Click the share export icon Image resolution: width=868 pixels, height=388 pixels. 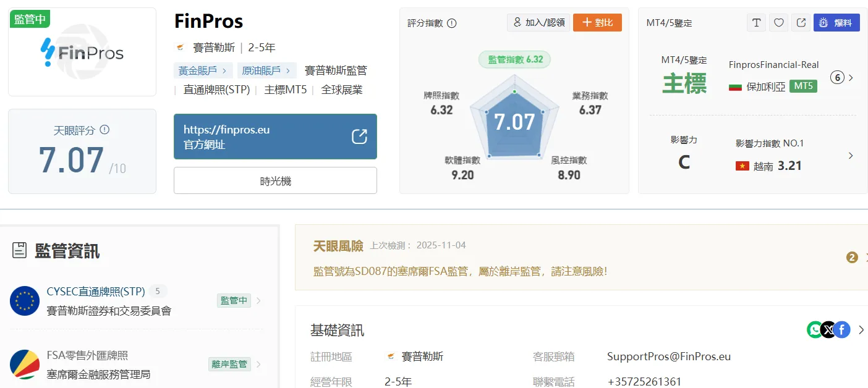click(801, 23)
